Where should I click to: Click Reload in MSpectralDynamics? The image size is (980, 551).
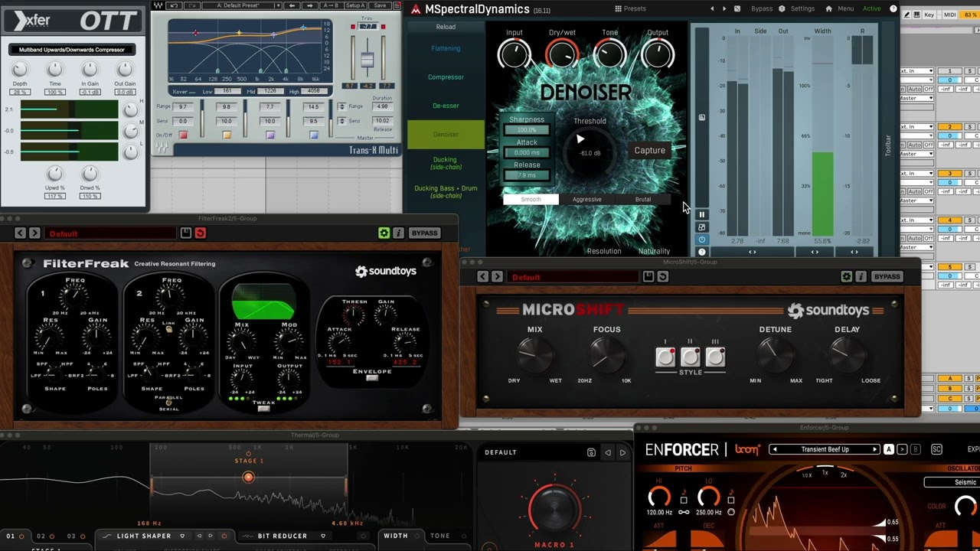tap(446, 27)
